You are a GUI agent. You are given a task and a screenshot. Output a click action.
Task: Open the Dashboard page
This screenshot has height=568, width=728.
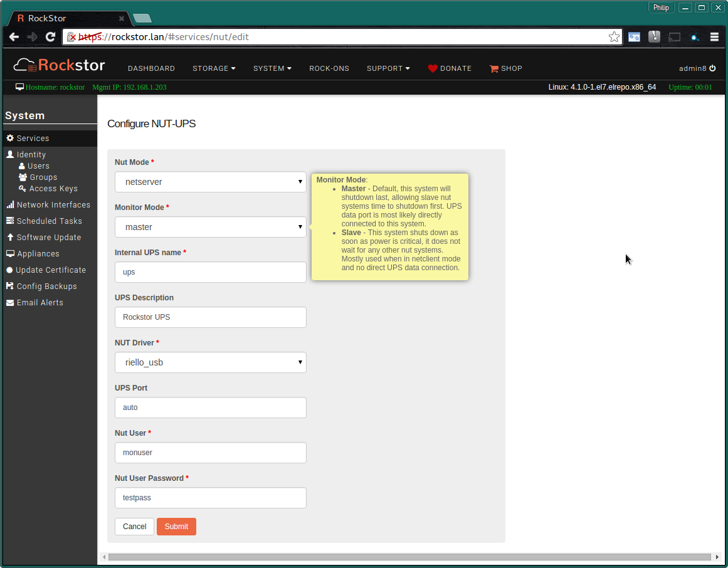pos(151,68)
